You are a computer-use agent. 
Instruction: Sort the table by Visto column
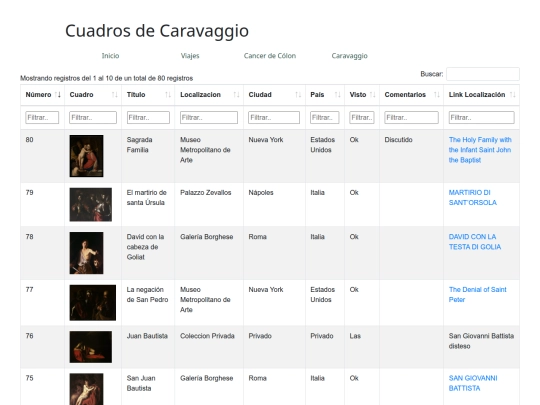point(362,95)
